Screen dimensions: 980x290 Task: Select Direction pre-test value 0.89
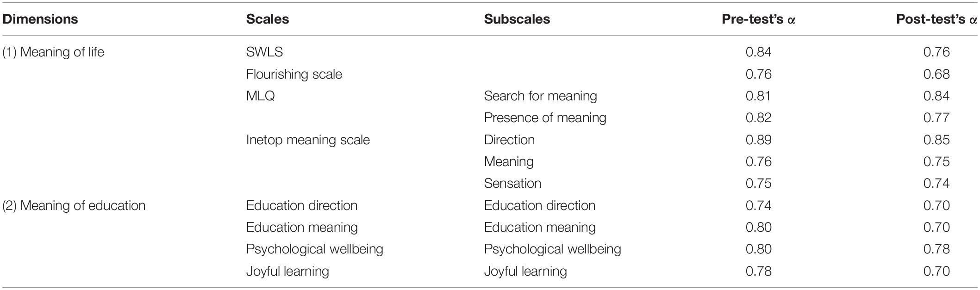pyautogui.click(x=758, y=140)
